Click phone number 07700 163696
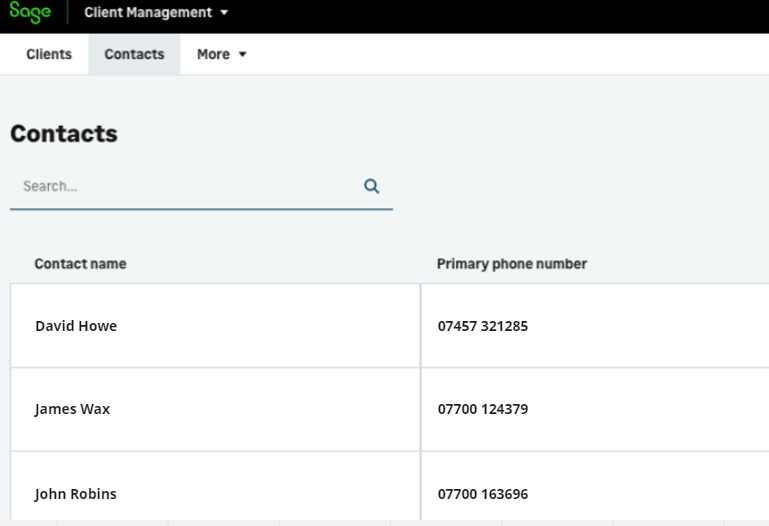Image resolution: width=769 pixels, height=526 pixels. coord(483,494)
